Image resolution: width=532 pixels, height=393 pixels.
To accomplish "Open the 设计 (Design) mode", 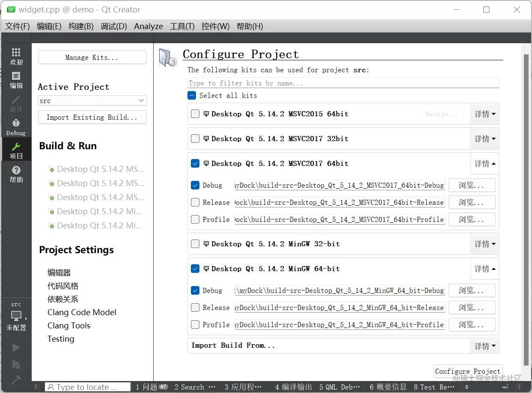I will (x=16, y=103).
